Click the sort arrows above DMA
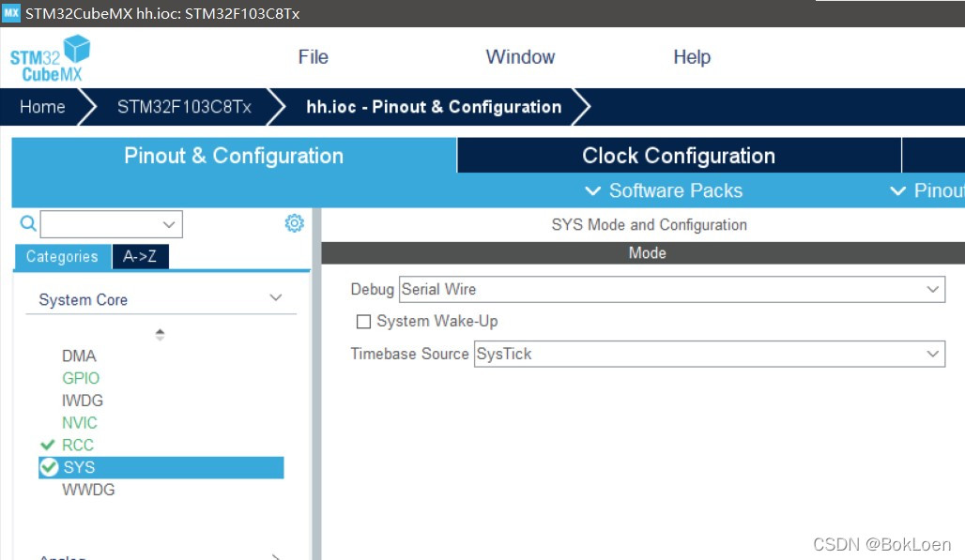The image size is (965, 560). point(160,334)
